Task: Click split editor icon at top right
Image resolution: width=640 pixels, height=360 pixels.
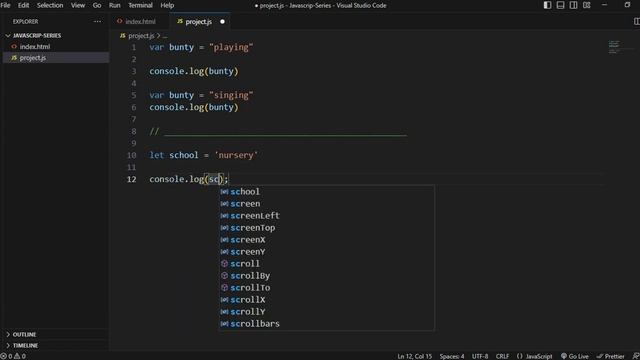Action: pyautogui.click(x=636, y=21)
